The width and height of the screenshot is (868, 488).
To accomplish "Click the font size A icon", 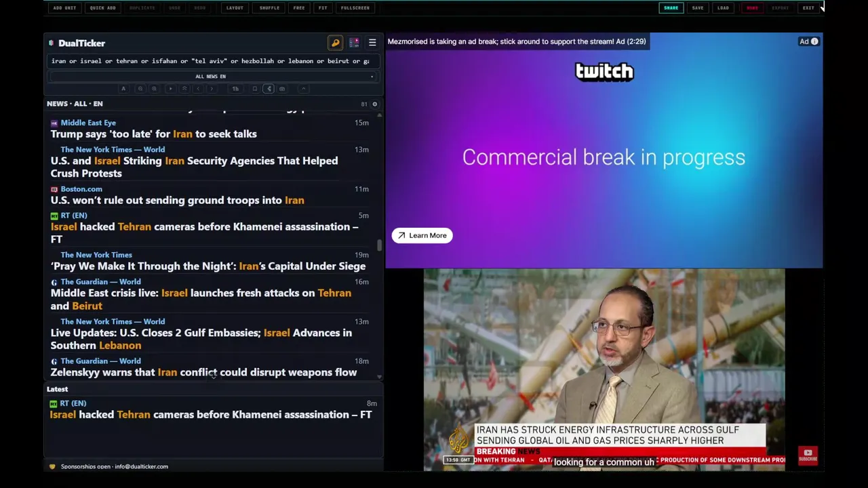I will pyautogui.click(x=123, y=89).
